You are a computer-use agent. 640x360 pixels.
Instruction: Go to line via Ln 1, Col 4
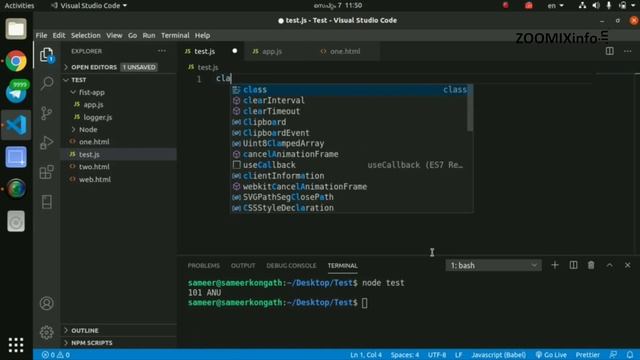click(366, 355)
